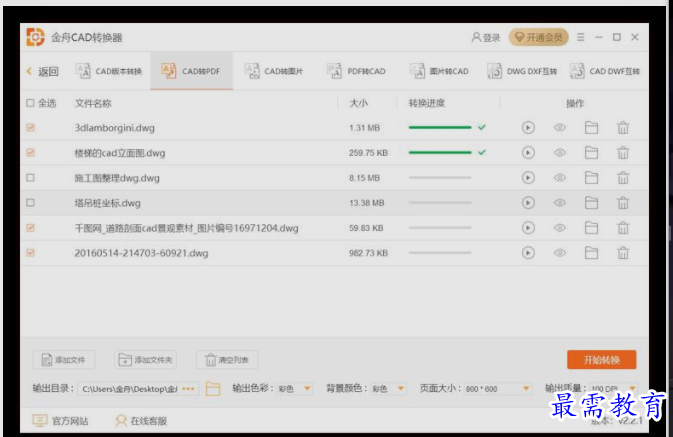Delete 千图网 道路剖面 file from list
Screen dimensions: 673x437
(623, 228)
